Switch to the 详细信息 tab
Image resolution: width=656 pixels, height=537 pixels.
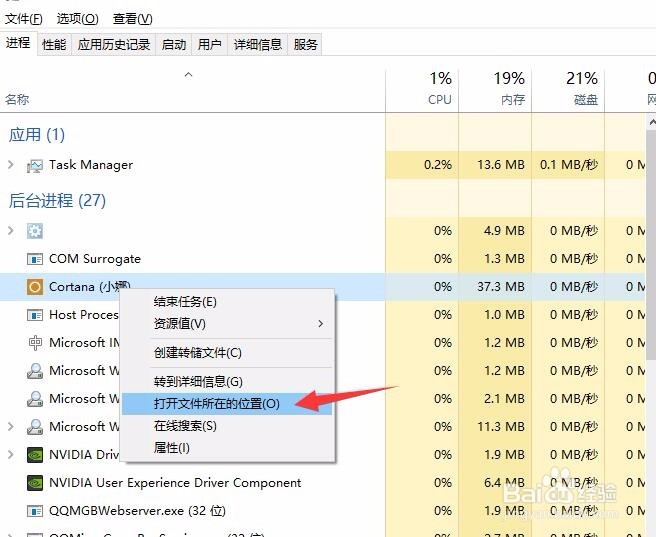pyautogui.click(x=258, y=44)
